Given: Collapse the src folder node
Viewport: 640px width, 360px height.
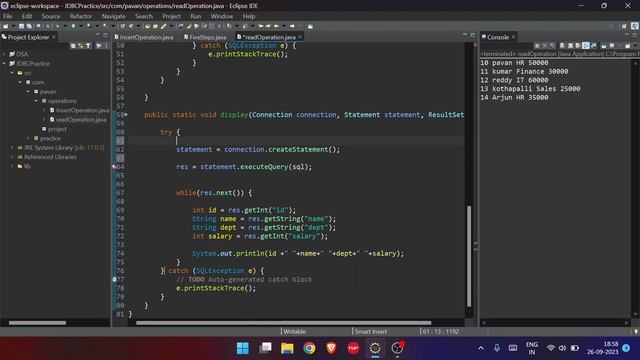Looking at the screenshot, I should (x=12, y=73).
